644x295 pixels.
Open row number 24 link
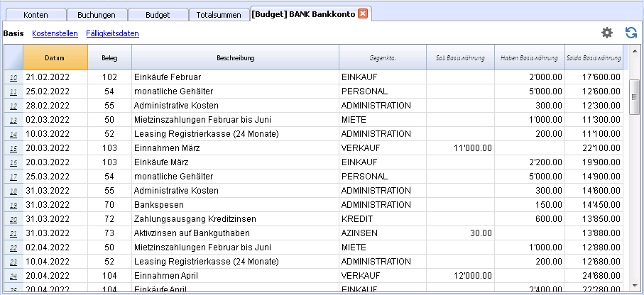(x=13, y=276)
